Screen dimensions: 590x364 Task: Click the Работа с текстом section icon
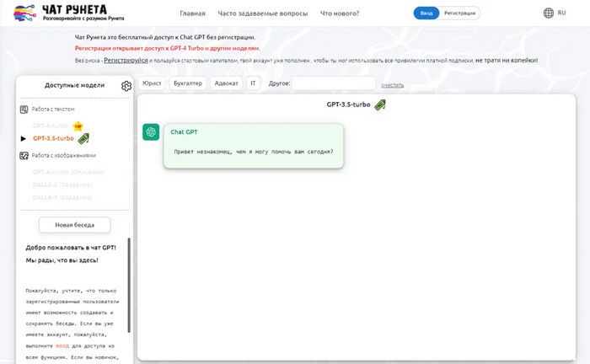pos(24,110)
